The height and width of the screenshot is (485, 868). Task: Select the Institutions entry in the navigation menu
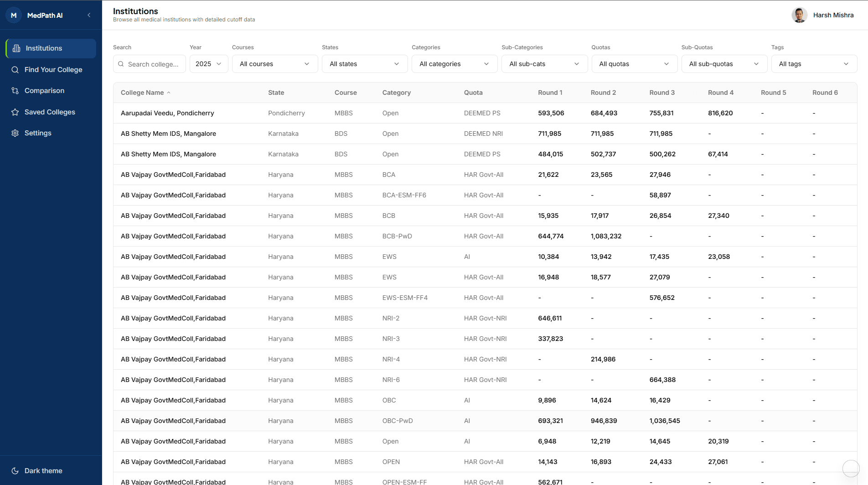tap(44, 48)
